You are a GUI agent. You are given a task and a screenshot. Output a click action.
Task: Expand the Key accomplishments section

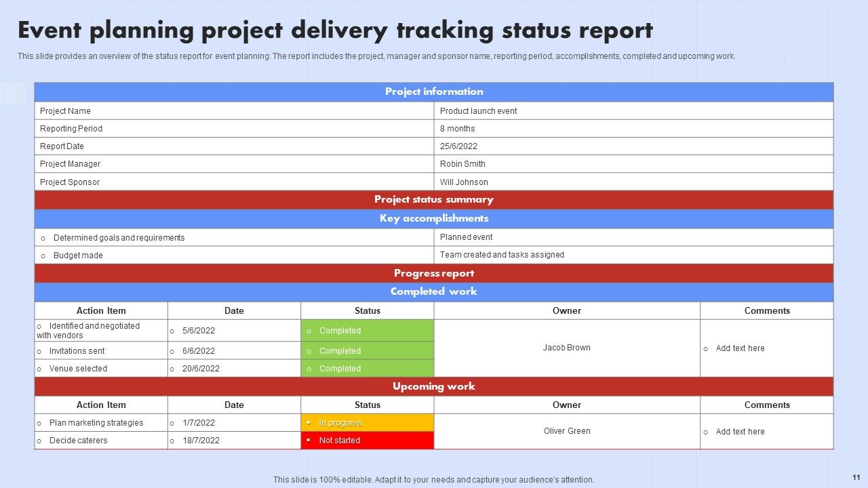coord(433,218)
